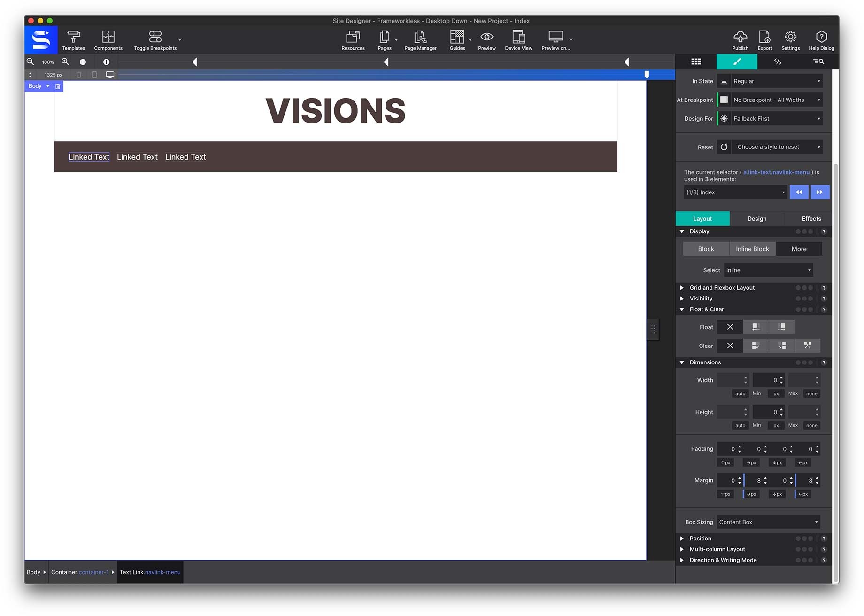The height and width of the screenshot is (616, 864).
Task: Click More display options button
Action: pyautogui.click(x=799, y=249)
